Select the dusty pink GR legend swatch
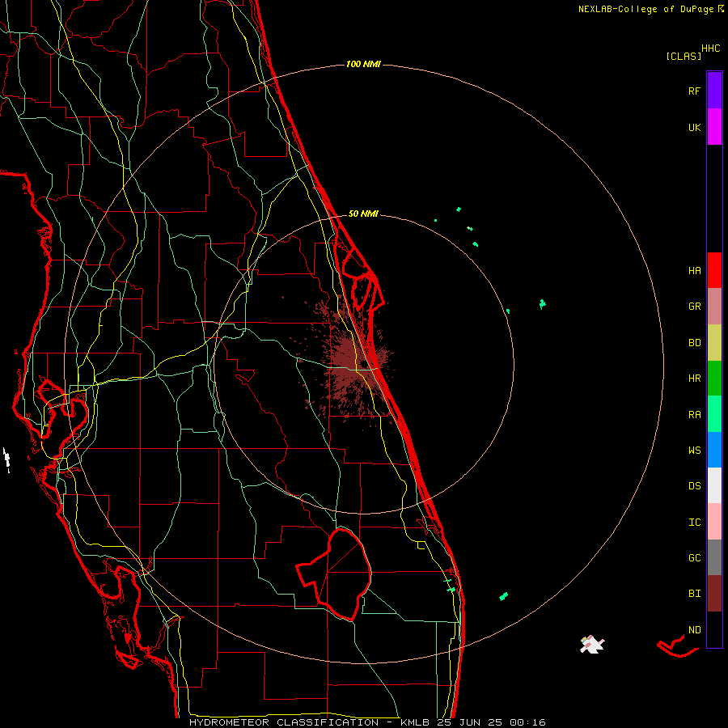 pyautogui.click(x=714, y=307)
